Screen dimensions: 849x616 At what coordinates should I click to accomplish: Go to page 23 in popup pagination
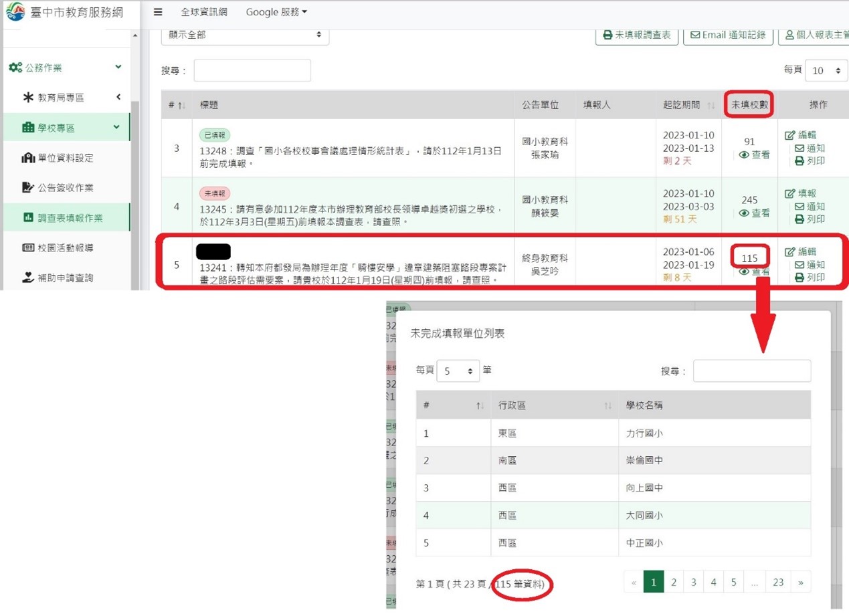[x=777, y=582]
